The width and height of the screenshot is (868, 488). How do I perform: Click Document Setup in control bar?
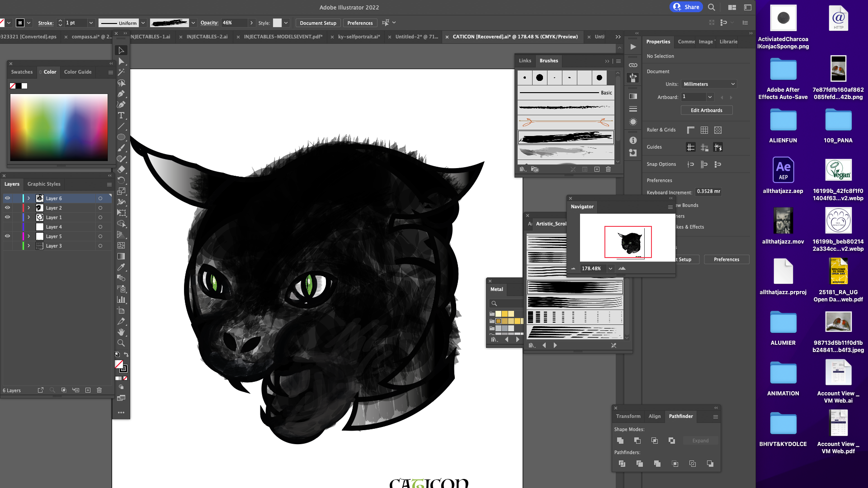coord(318,23)
